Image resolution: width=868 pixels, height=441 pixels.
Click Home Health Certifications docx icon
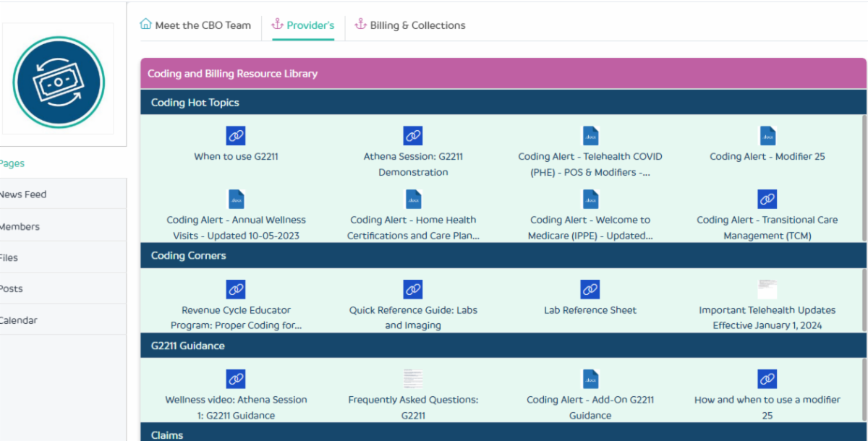click(x=413, y=200)
